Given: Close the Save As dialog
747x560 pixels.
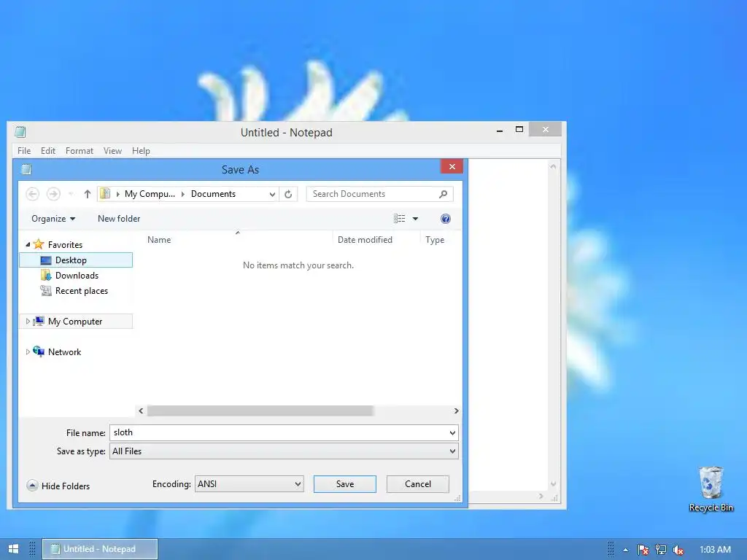Looking at the screenshot, I should point(452,166).
